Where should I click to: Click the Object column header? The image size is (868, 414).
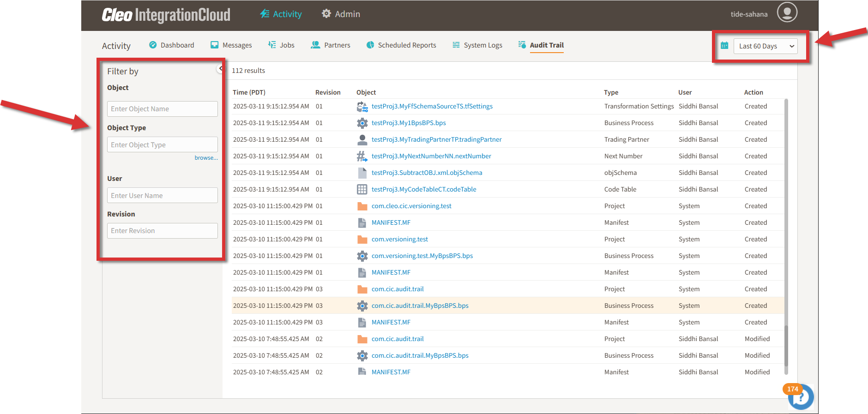(x=366, y=92)
